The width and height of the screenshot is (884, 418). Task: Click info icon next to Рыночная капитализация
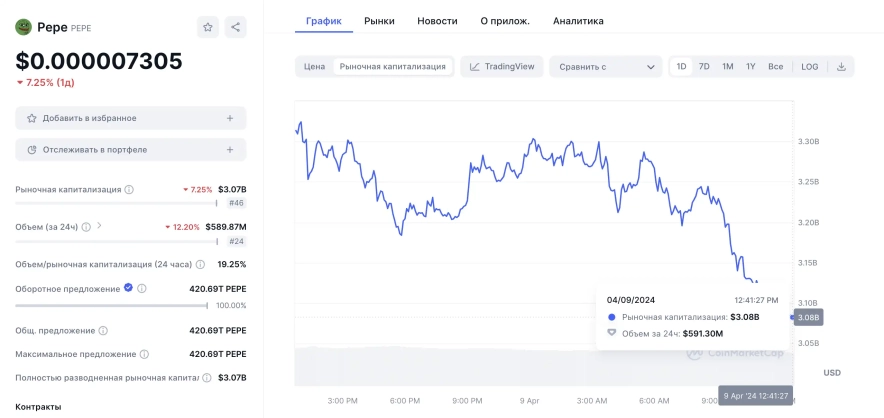[130, 189]
